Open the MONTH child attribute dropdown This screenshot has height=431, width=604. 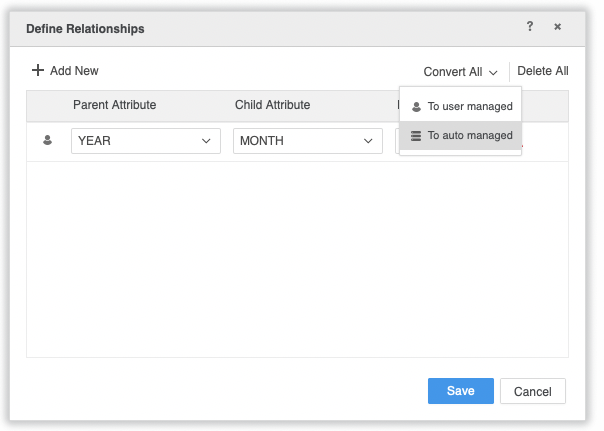tap(307, 141)
